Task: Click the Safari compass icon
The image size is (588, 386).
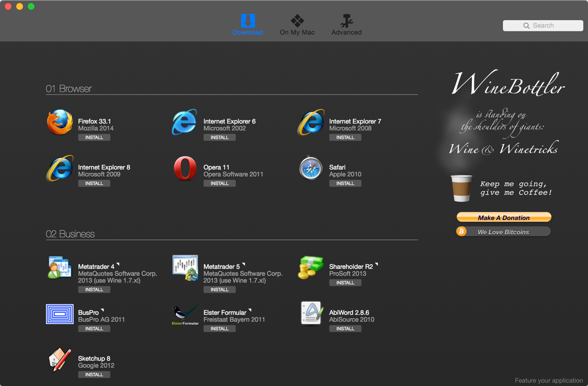Action: (x=311, y=168)
